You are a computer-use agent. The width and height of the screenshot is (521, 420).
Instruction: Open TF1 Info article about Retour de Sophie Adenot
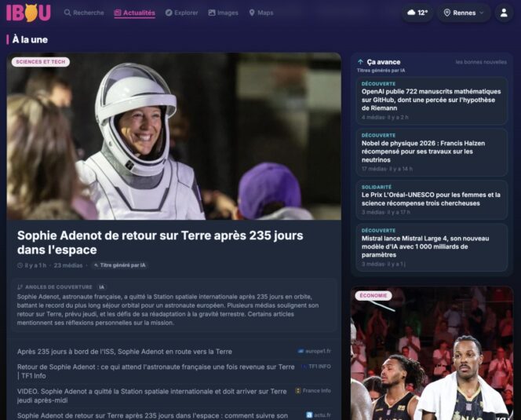click(156, 371)
